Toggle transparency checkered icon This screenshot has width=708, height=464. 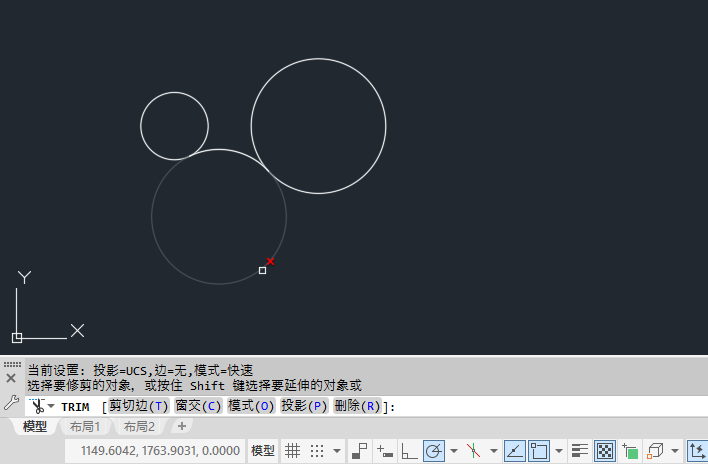(605, 450)
